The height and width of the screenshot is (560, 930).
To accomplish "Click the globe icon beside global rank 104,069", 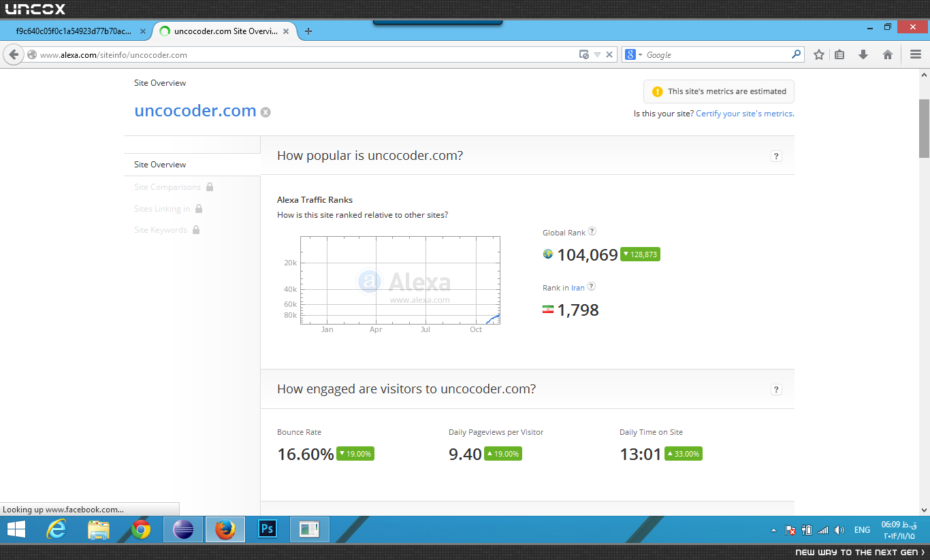I will pyautogui.click(x=548, y=254).
